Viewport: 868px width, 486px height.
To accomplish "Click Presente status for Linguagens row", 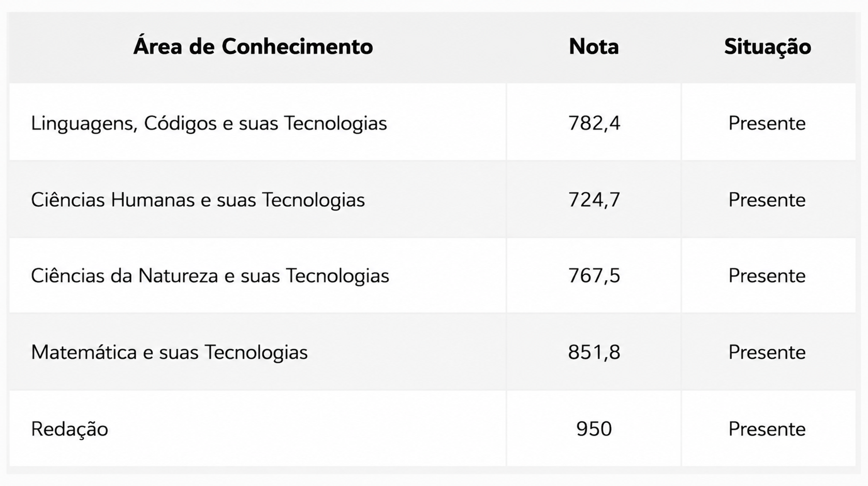I will coord(767,123).
